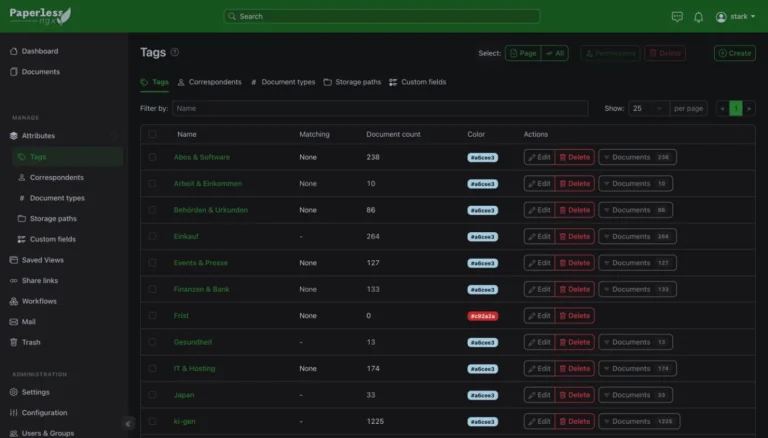Go to previous page arrow

pos(722,108)
